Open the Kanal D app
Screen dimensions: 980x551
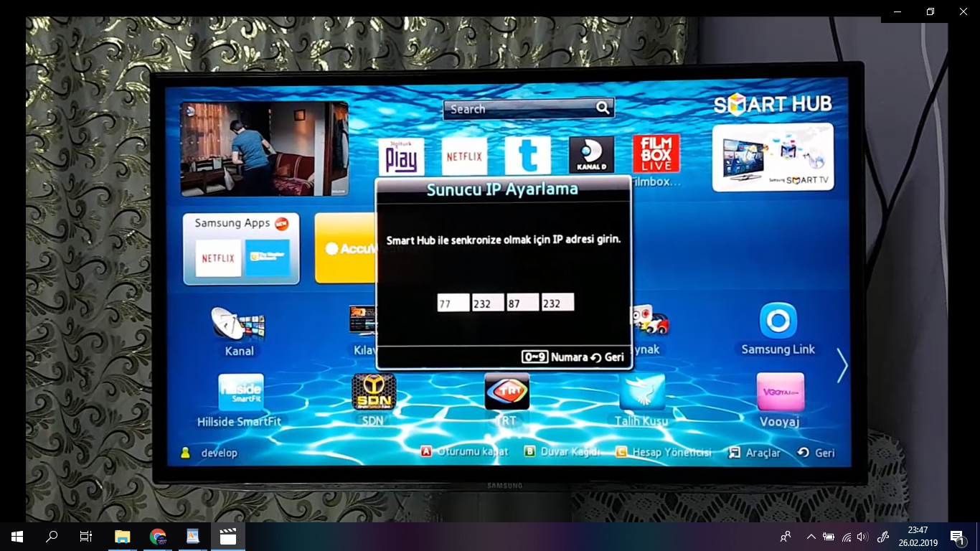[591, 155]
